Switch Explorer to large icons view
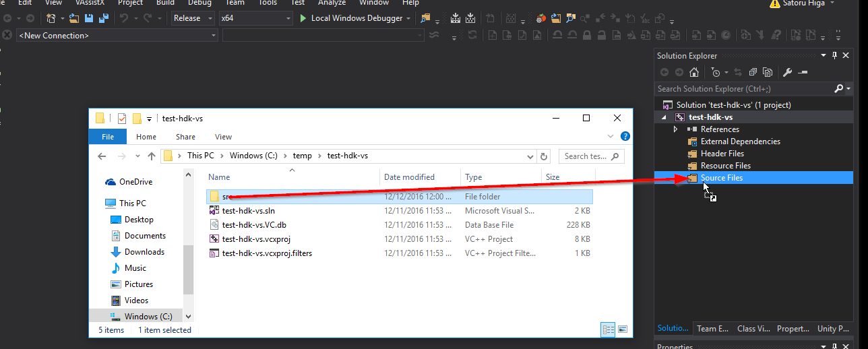This screenshot has height=349, width=868. click(x=623, y=329)
